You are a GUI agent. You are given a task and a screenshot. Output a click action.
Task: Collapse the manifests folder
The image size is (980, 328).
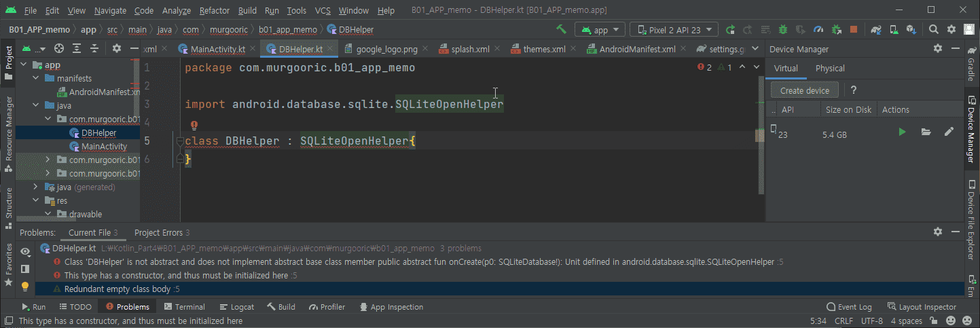pyautogui.click(x=37, y=78)
